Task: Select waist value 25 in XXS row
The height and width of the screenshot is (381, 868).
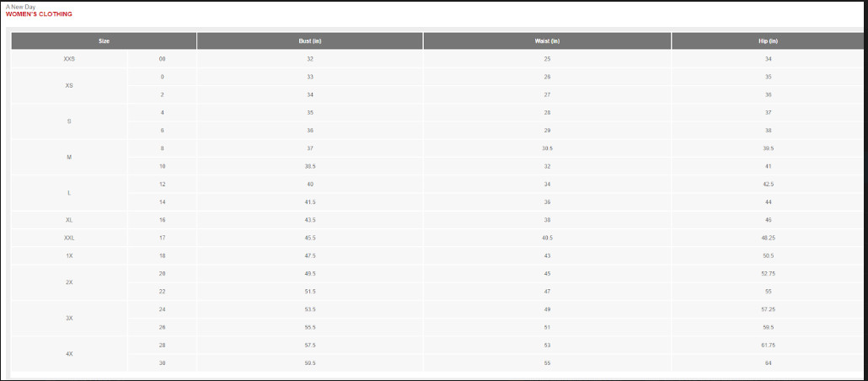Action: click(x=547, y=59)
